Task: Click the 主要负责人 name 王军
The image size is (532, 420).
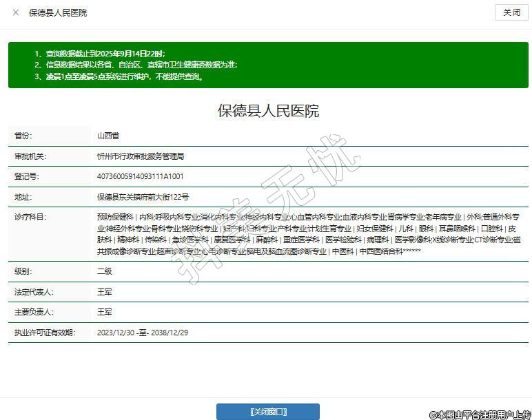Action: tap(104, 312)
